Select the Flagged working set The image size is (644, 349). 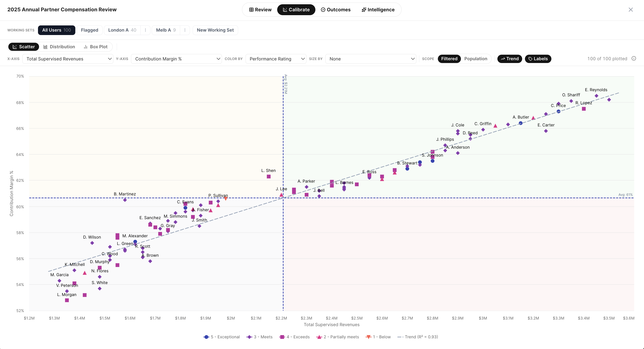pos(89,30)
